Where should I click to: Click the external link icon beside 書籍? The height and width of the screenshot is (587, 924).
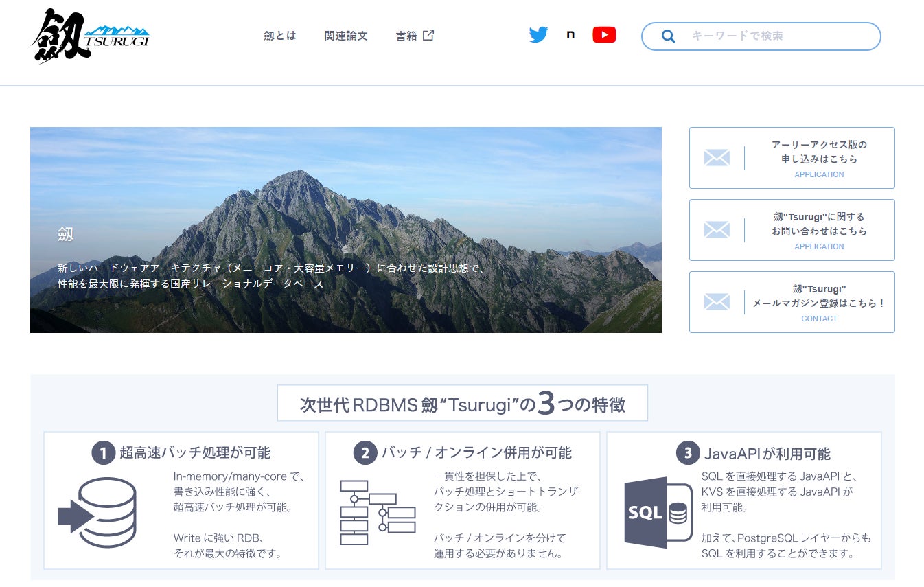pos(428,35)
